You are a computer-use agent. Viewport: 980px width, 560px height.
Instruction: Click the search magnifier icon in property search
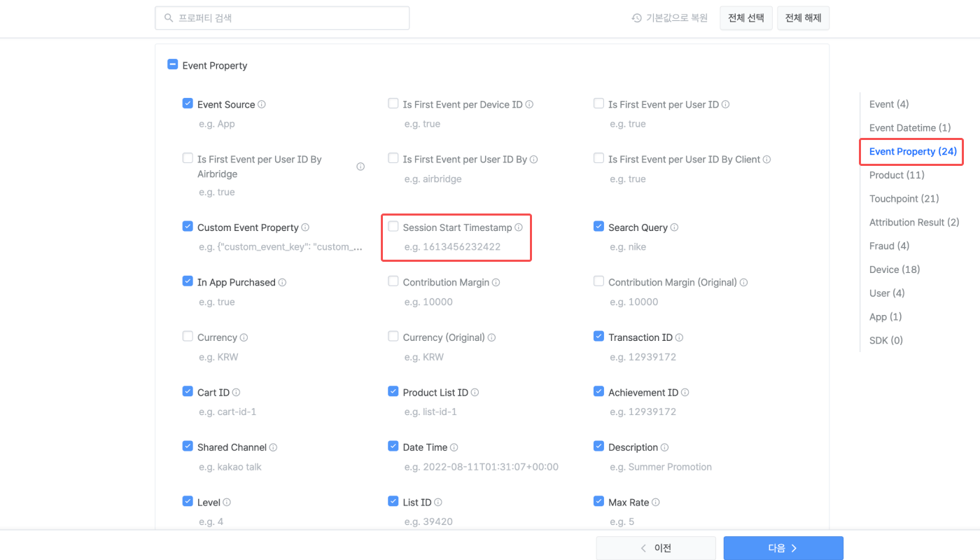168,18
